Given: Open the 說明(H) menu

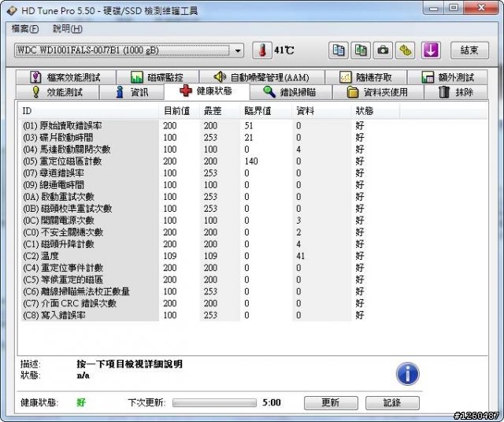Looking at the screenshot, I should click(68, 29).
